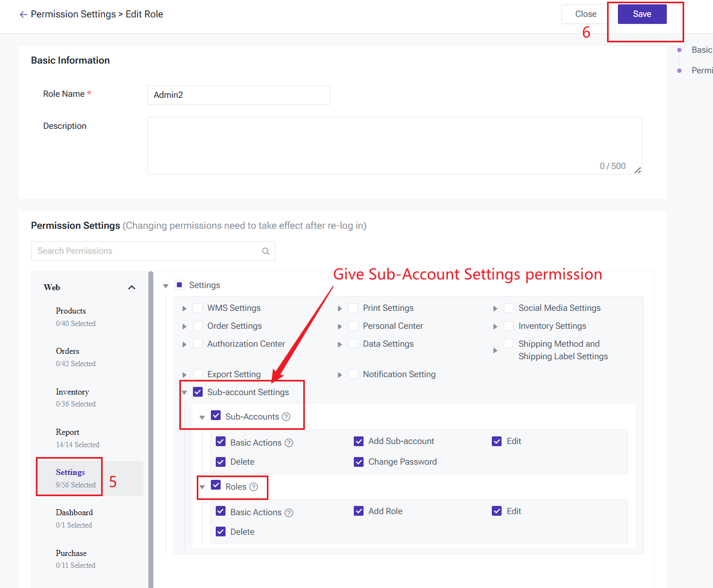Image resolution: width=713 pixels, height=588 pixels.
Task: Click help icon next to Roles
Action: point(254,487)
